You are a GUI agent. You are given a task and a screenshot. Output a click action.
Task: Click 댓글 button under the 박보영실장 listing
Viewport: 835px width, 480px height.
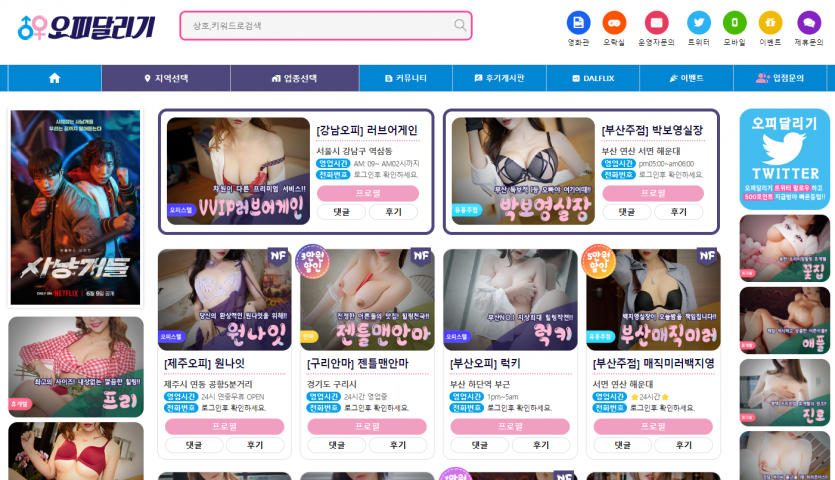(x=626, y=212)
